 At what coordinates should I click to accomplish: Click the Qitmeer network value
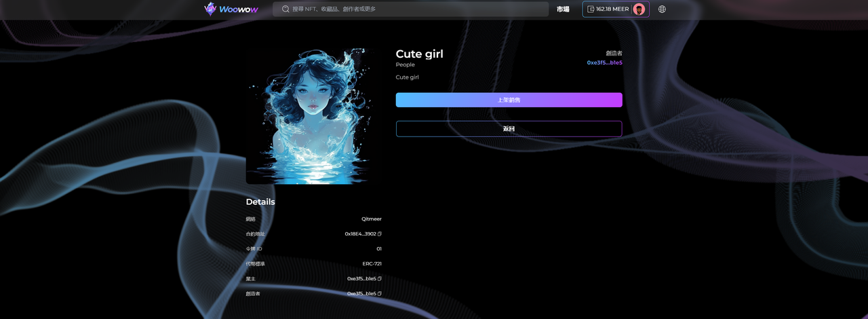coord(371,219)
